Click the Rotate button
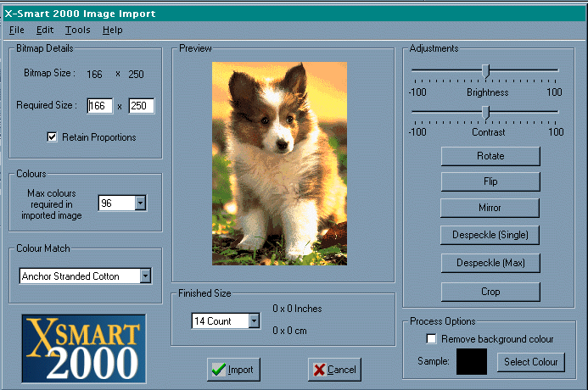This screenshot has width=588, height=390. 490,156
